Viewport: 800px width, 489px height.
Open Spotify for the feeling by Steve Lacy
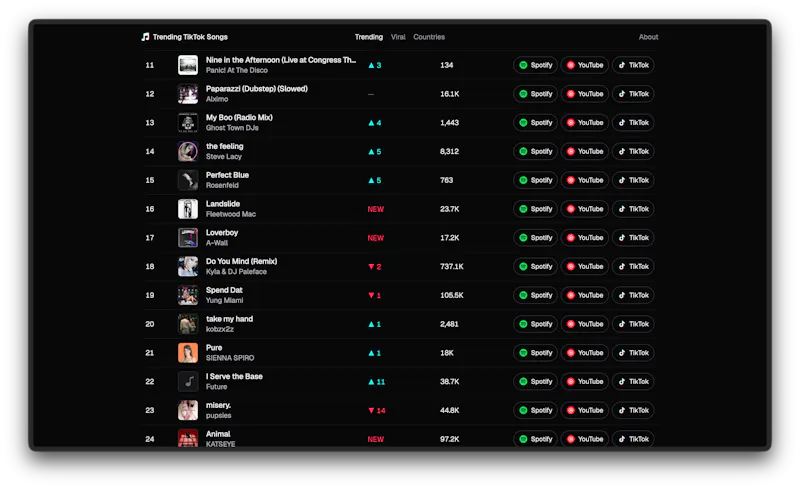(x=535, y=151)
